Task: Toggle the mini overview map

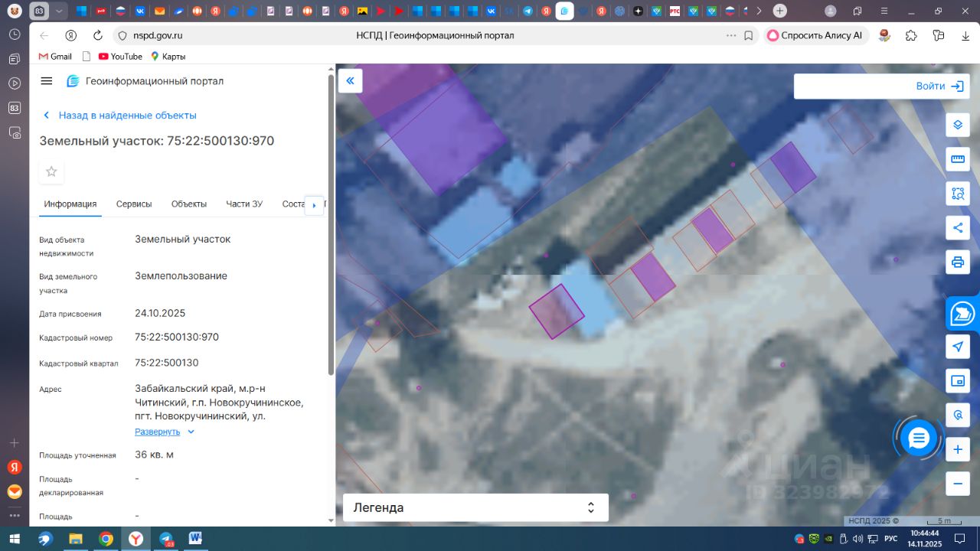Action: tap(957, 381)
